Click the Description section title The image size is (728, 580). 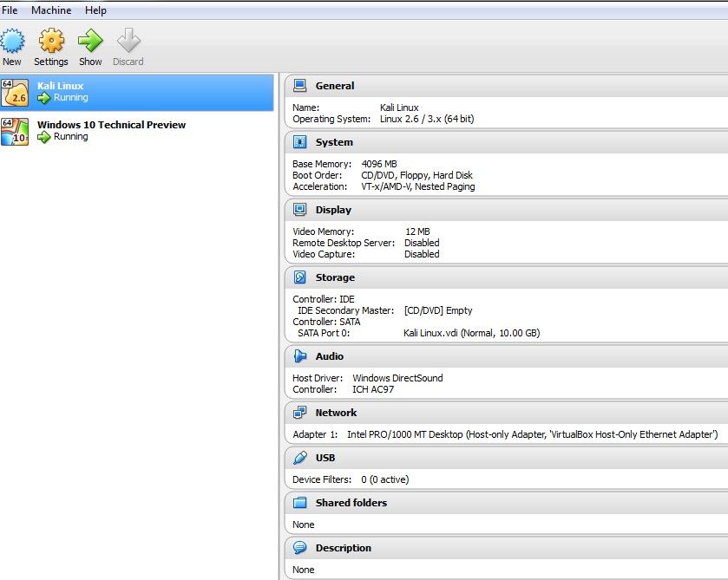tap(344, 548)
